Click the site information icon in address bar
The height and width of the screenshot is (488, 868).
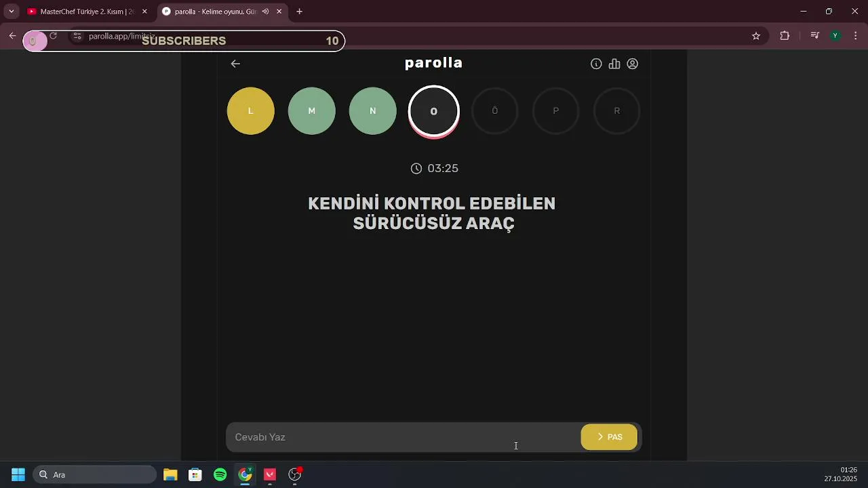[x=77, y=36]
